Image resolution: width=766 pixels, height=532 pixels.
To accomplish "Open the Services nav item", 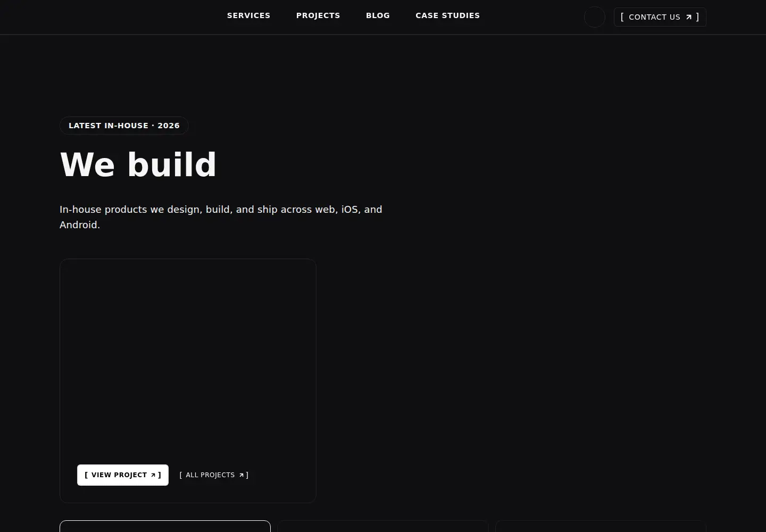I will pyautogui.click(x=248, y=15).
